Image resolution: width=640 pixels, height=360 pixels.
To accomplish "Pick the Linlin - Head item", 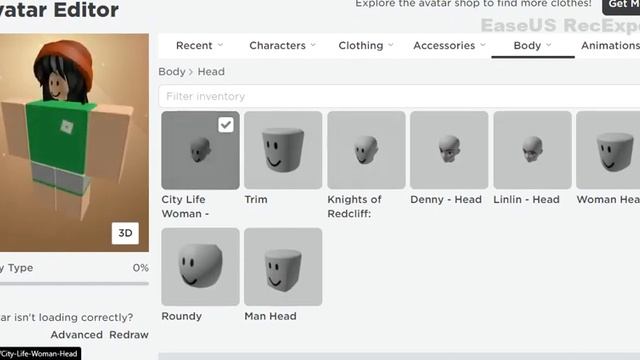I will click(532, 150).
